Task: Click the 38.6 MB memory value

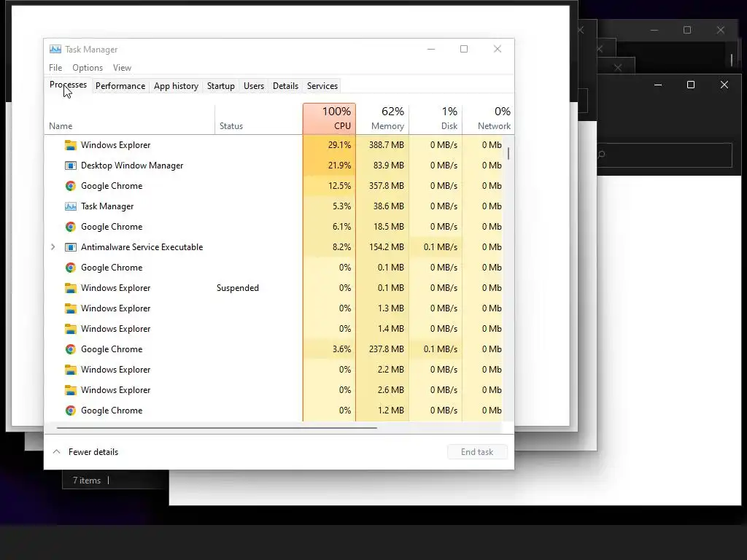Action: tap(388, 206)
